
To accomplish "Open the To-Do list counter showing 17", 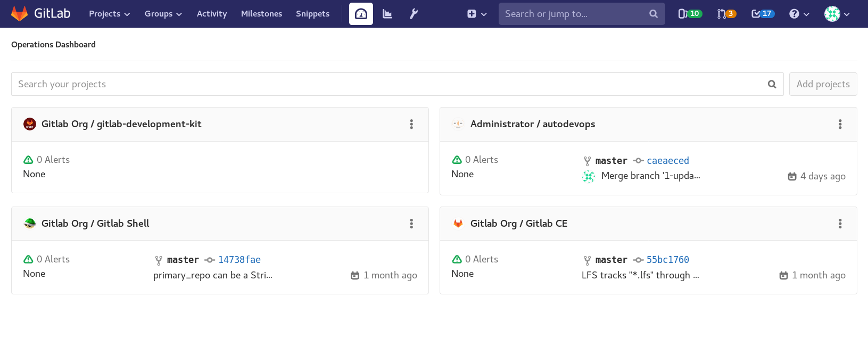I will coord(763,14).
